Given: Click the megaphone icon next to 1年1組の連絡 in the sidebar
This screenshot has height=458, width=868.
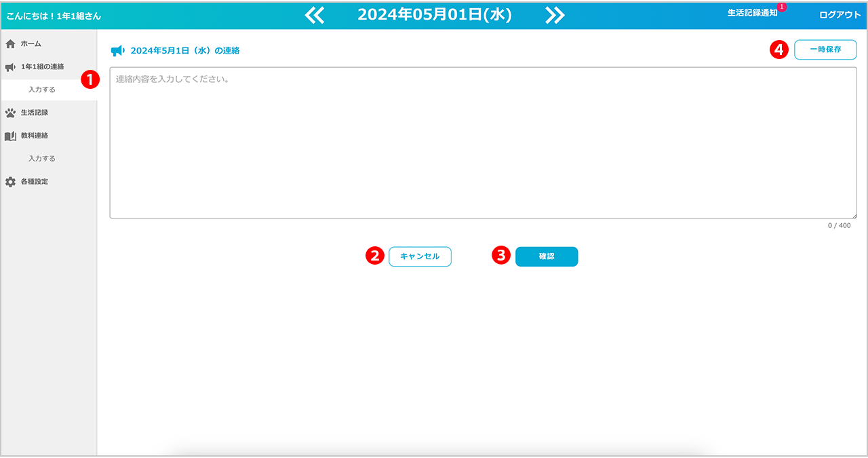Looking at the screenshot, I should tap(10, 67).
